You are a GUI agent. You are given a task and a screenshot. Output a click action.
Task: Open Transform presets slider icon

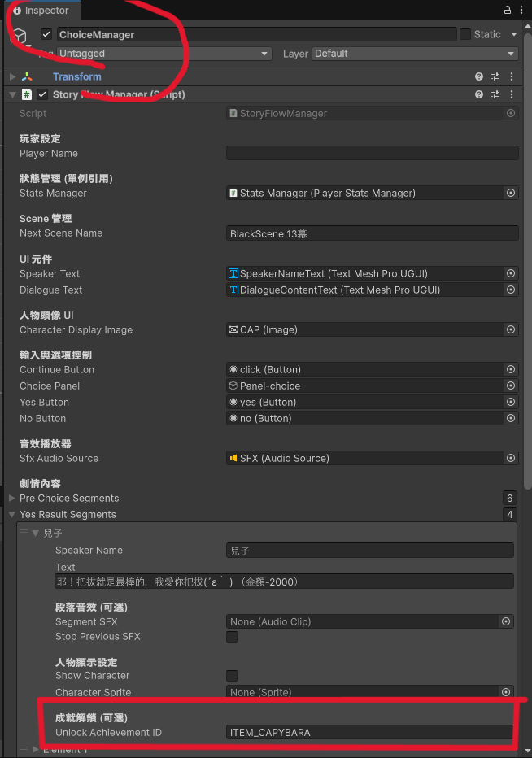pos(495,76)
